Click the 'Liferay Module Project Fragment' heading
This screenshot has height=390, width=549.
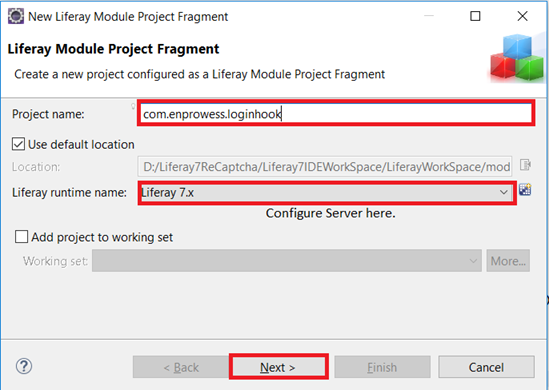(x=113, y=49)
